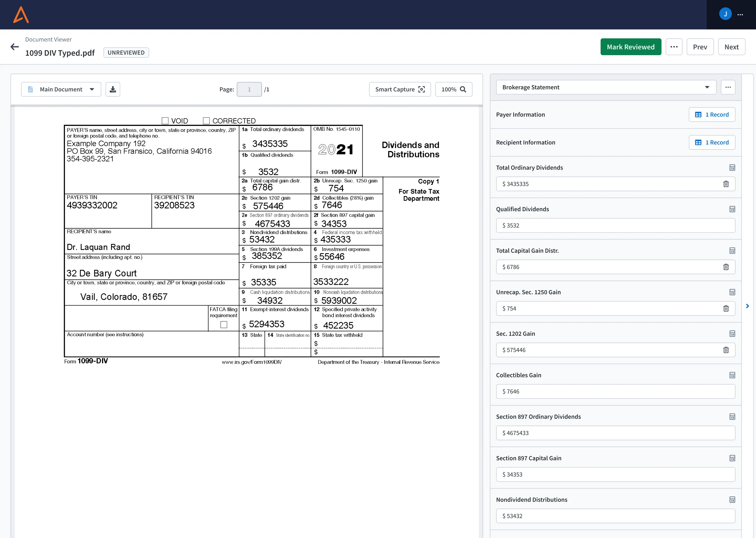Image resolution: width=756 pixels, height=538 pixels.
Task: Check the CORRECTED checkbox on the form
Action: coord(206,121)
